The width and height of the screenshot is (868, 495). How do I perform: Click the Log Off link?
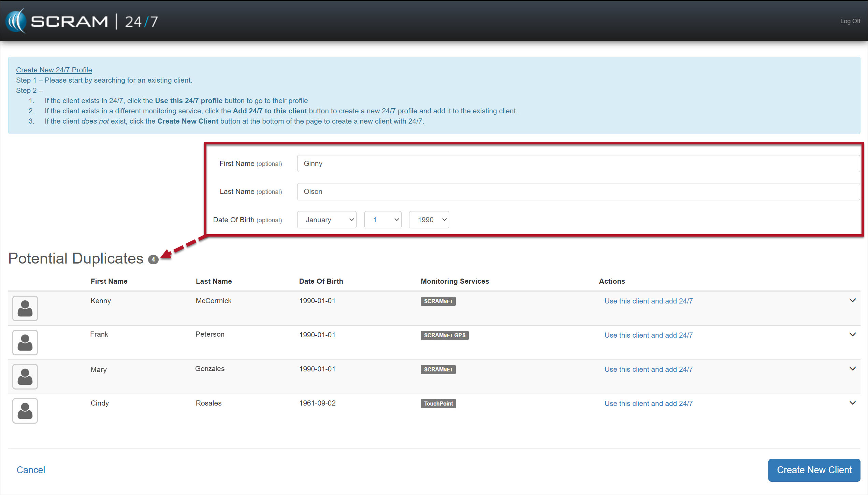[850, 21]
